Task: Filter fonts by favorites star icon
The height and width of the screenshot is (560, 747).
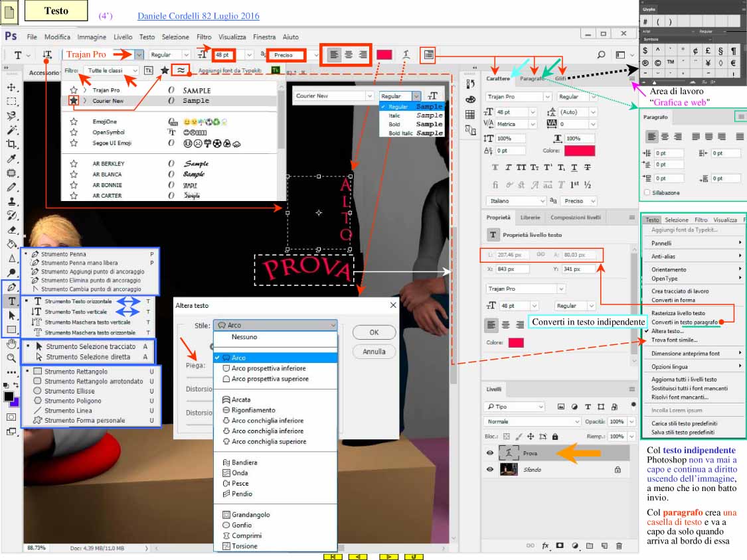Action: pyautogui.click(x=165, y=70)
